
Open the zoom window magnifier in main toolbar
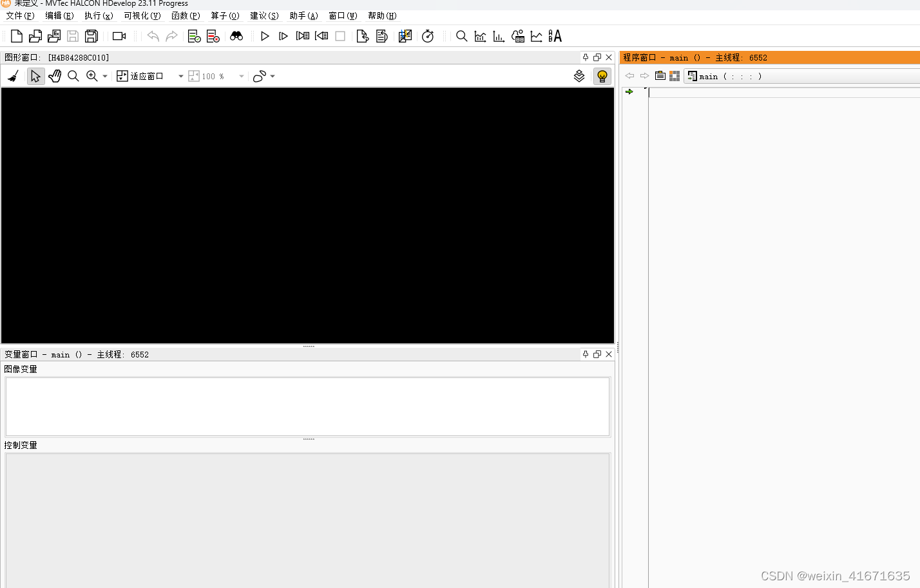click(x=461, y=36)
